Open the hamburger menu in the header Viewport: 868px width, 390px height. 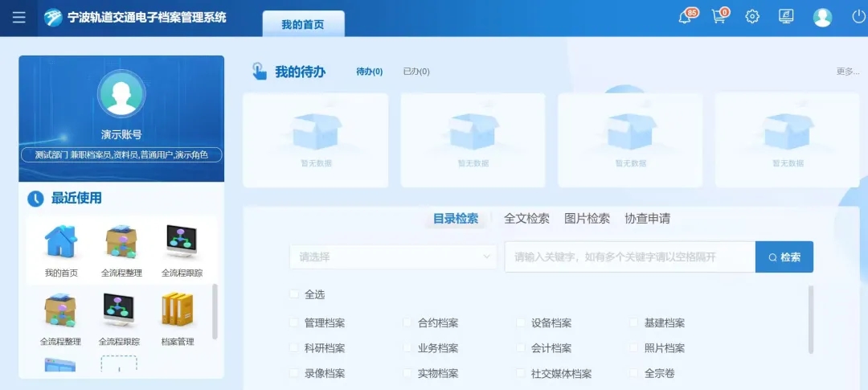(x=18, y=18)
